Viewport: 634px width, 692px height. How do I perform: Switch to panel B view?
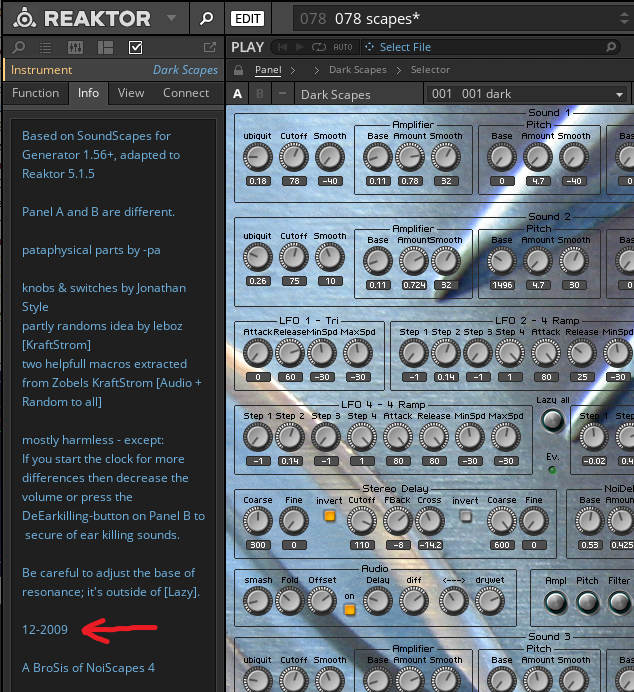pos(259,94)
